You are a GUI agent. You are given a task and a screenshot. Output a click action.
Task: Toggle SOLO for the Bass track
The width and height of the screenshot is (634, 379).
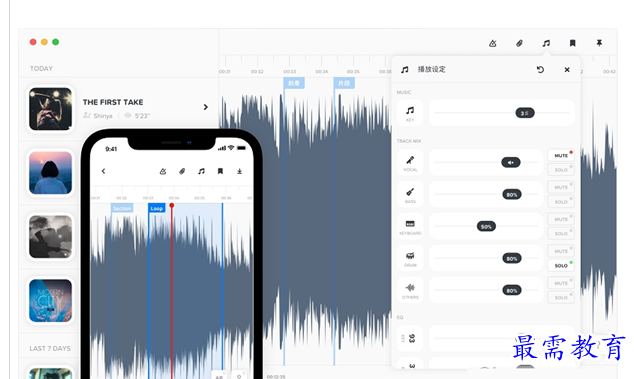(x=561, y=202)
